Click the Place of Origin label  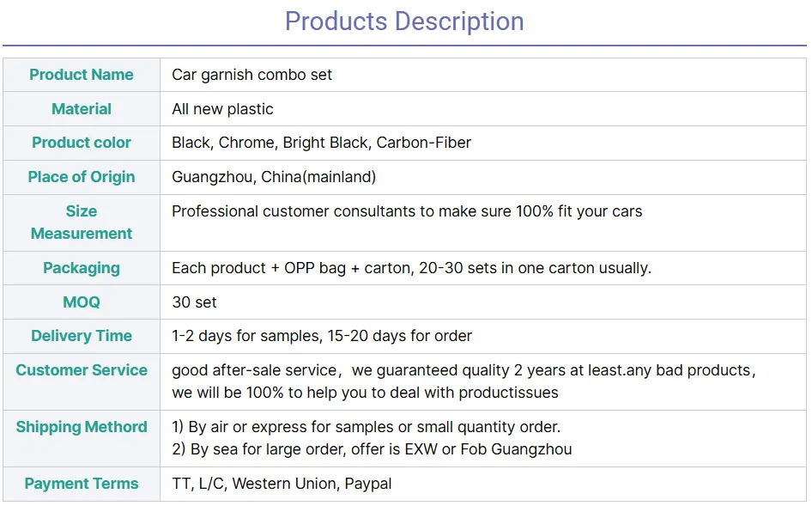(x=82, y=177)
